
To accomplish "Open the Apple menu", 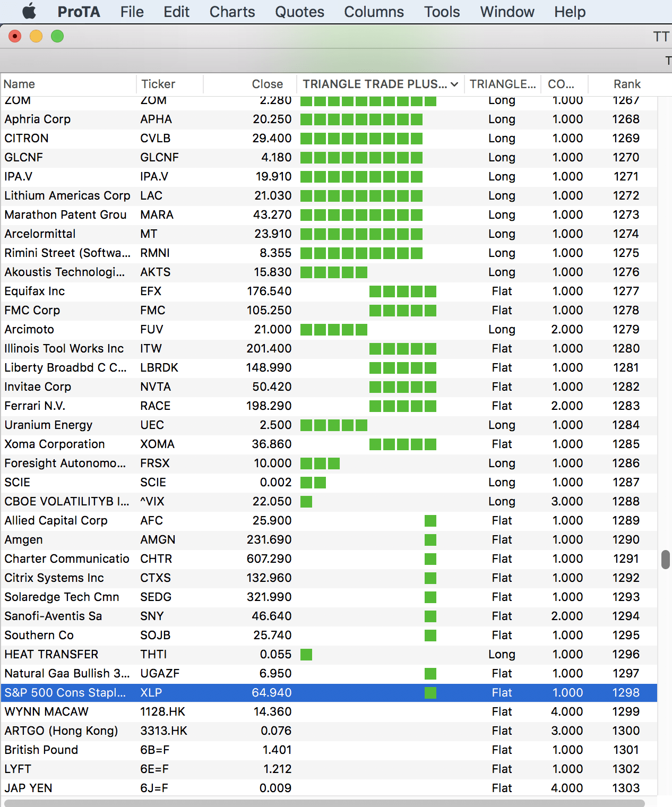I will coord(29,11).
